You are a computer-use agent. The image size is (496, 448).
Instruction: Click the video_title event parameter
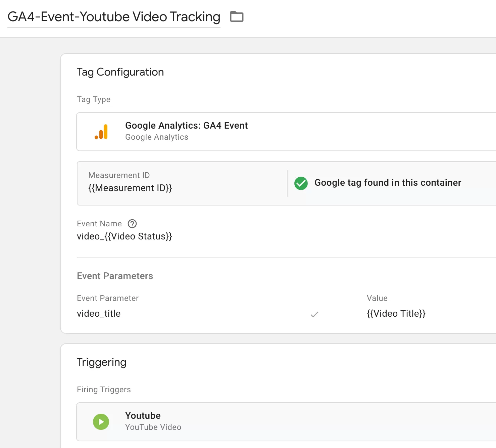coord(99,314)
